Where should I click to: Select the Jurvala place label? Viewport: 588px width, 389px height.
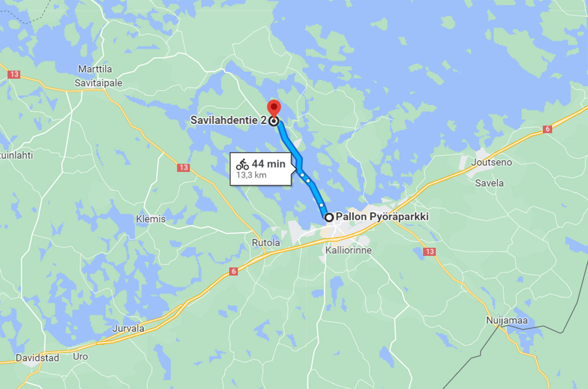point(128,328)
